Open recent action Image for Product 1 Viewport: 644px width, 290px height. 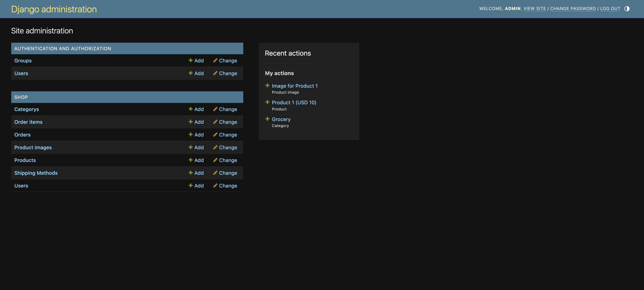coord(295,86)
